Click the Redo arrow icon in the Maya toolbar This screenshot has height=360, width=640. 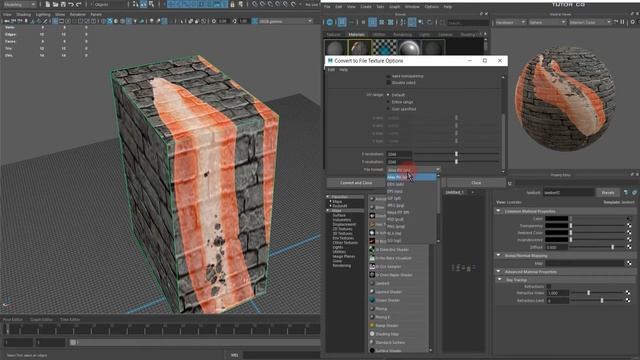point(79,4)
